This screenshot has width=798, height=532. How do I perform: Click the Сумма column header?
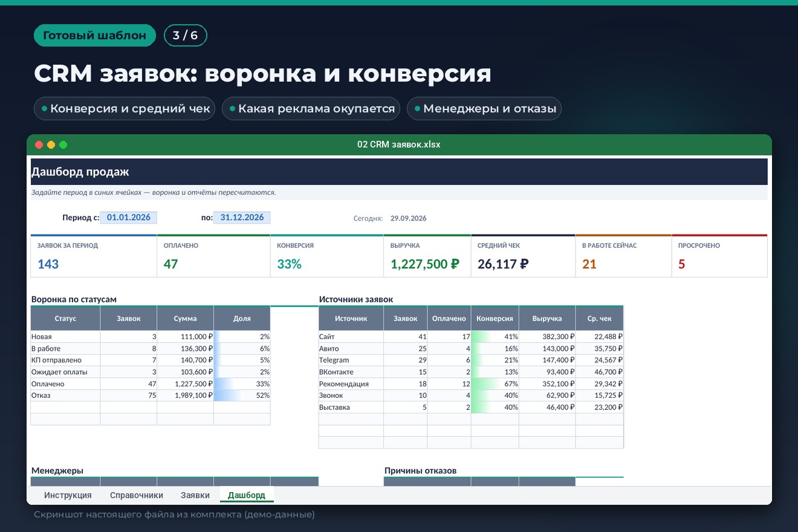click(x=185, y=319)
